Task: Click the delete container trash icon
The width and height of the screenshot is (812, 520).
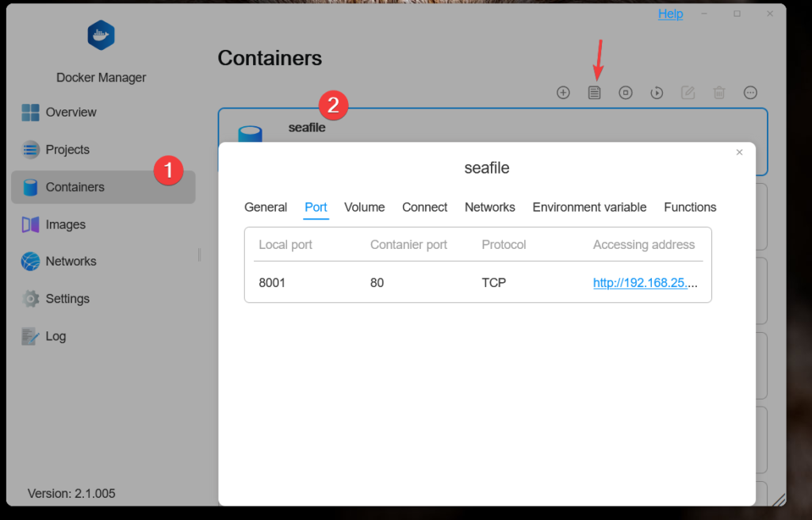Action: (719, 93)
